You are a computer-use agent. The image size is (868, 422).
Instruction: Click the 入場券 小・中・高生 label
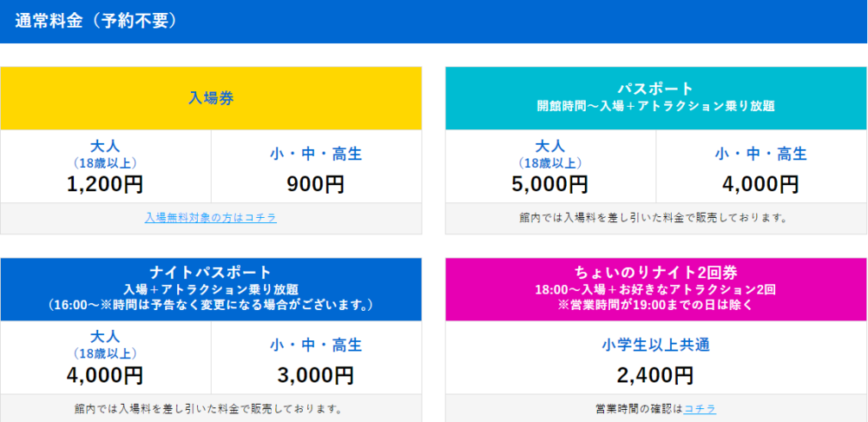(316, 154)
